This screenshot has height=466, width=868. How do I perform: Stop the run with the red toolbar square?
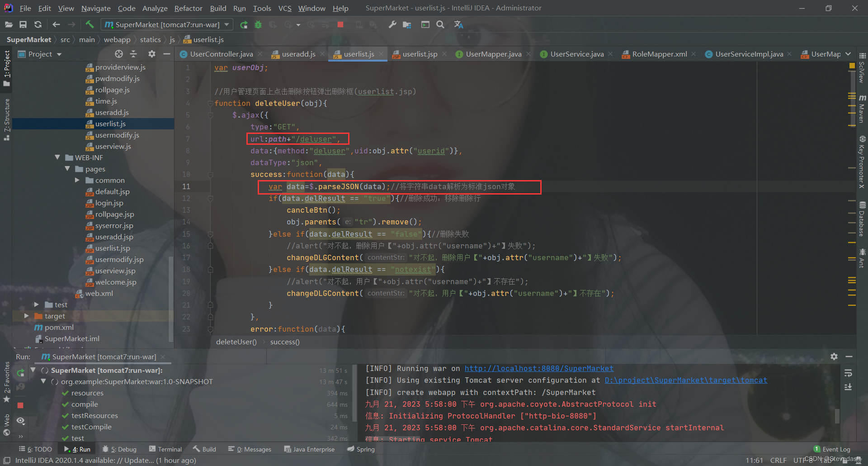(340, 24)
